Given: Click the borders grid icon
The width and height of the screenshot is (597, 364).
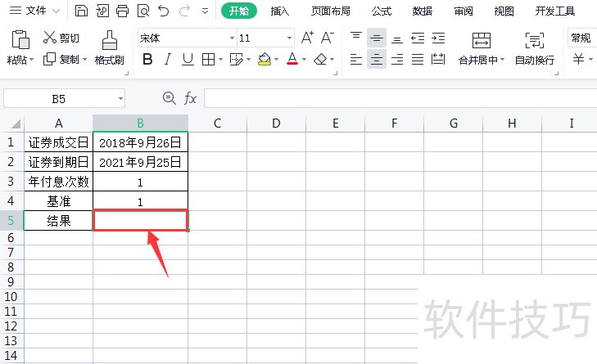Looking at the screenshot, I should (208, 60).
